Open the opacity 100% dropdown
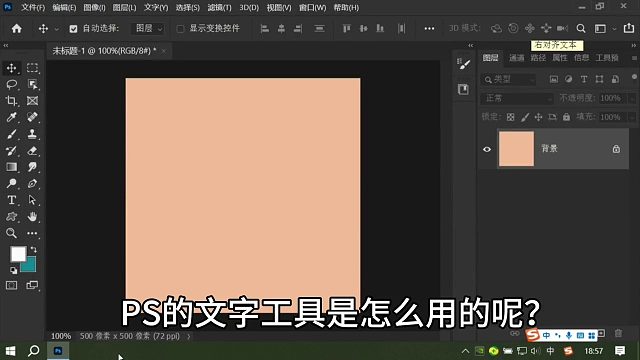The height and width of the screenshot is (360, 640). 632,98
